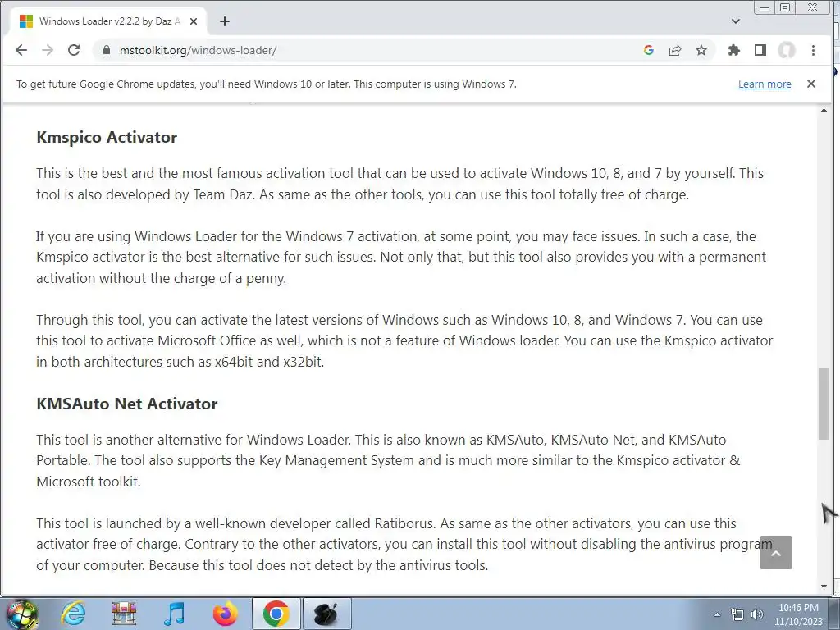Image resolution: width=840 pixels, height=630 pixels.
Task: Open the Learn more link
Action: click(765, 84)
